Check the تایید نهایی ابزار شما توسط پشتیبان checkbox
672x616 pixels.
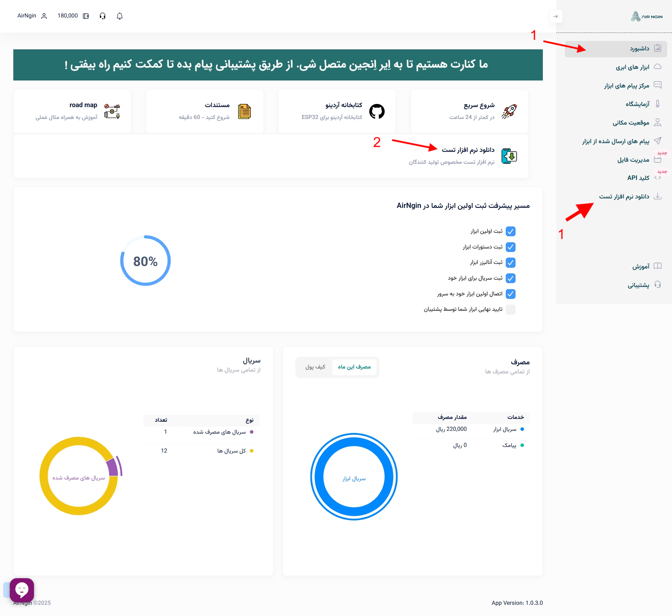pos(511,309)
